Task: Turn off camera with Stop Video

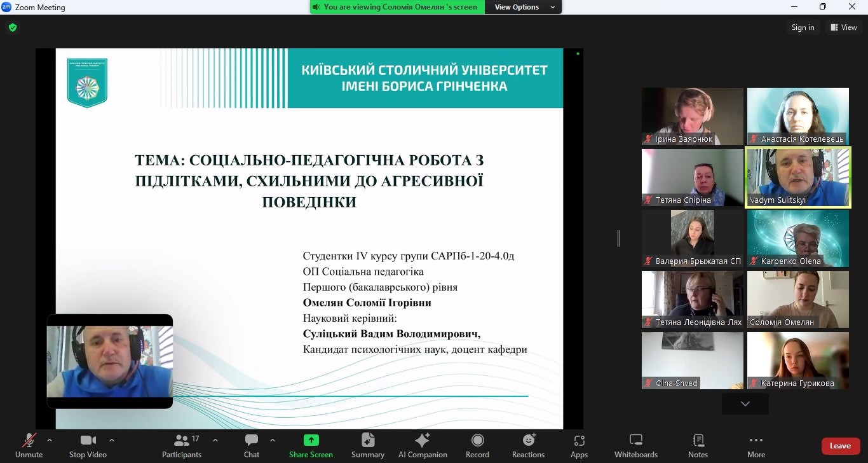Action: click(88, 445)
